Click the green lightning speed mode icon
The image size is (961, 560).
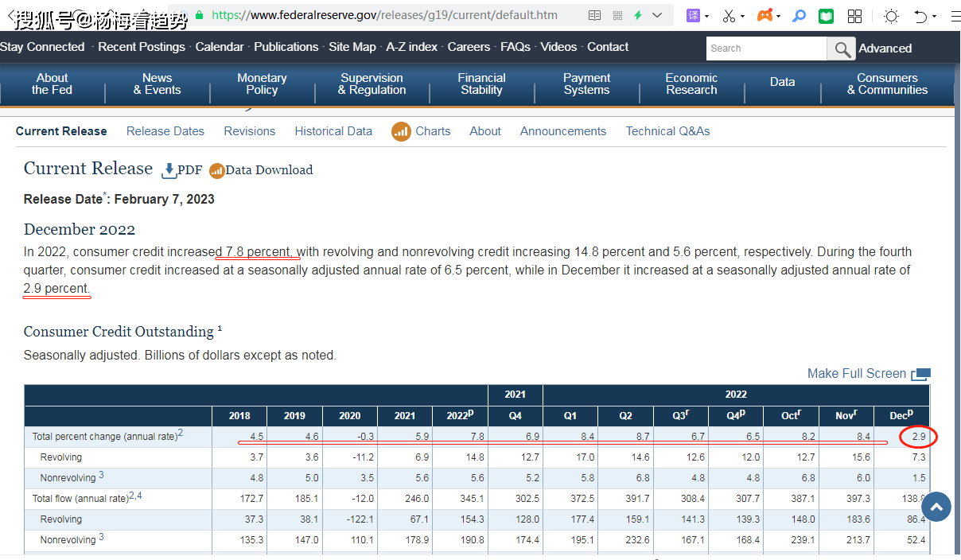click(x=638, y=15)
